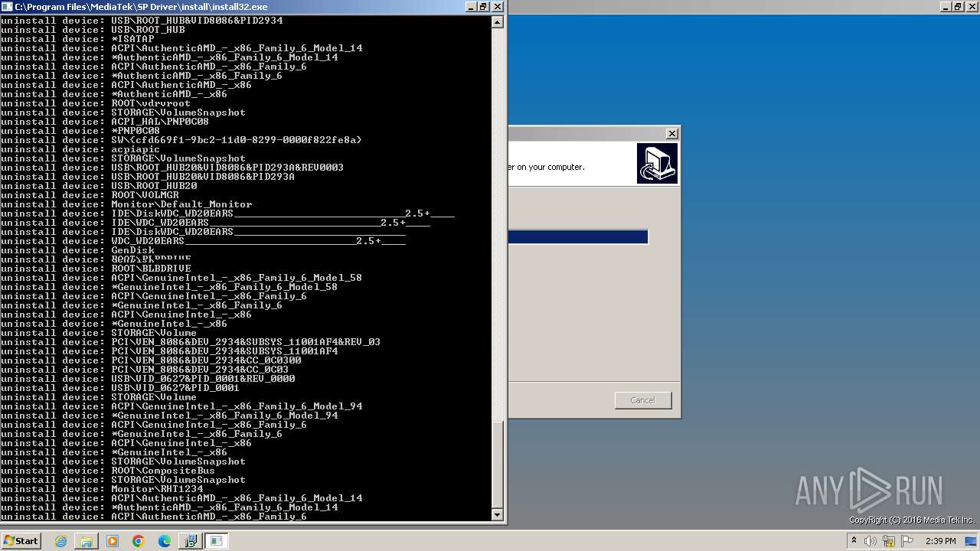Screen dimensions: 980x551
Task: Open the clock showing 2:39 PM
Action: click(x=940, y=541)
